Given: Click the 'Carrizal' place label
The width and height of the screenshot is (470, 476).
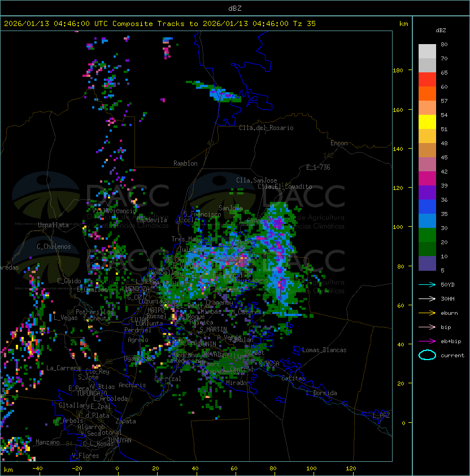Looking at the screenshot, I should click(168, 379).
